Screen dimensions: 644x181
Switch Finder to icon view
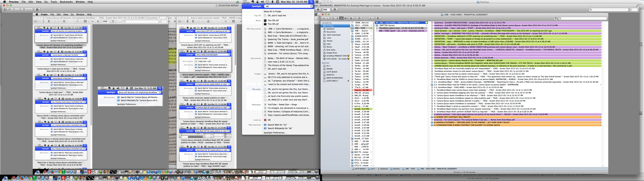(x=333, y=18)
